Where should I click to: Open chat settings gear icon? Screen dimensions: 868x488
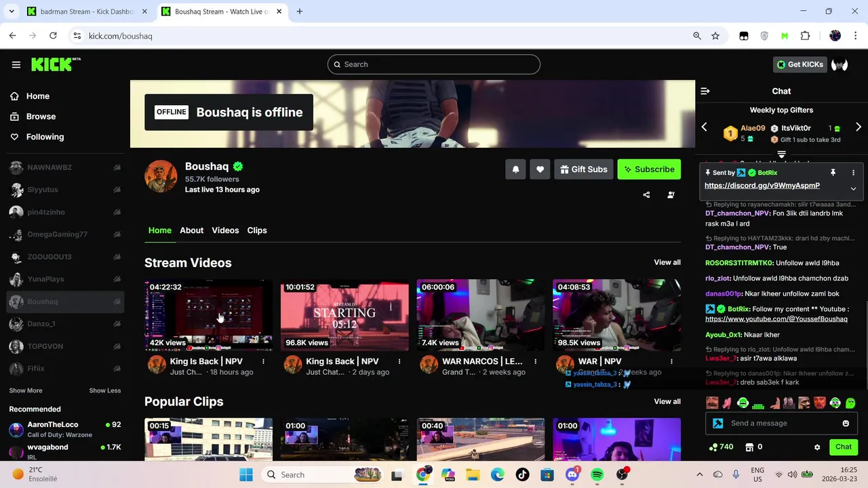[x=817, y=447]
